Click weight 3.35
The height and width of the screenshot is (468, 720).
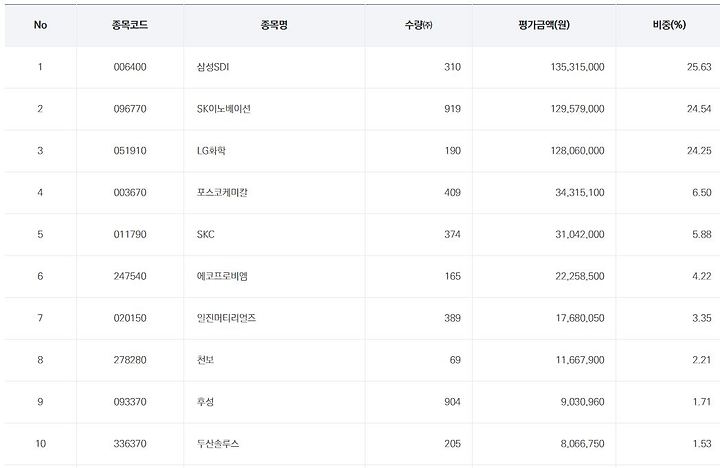(702, 318)
